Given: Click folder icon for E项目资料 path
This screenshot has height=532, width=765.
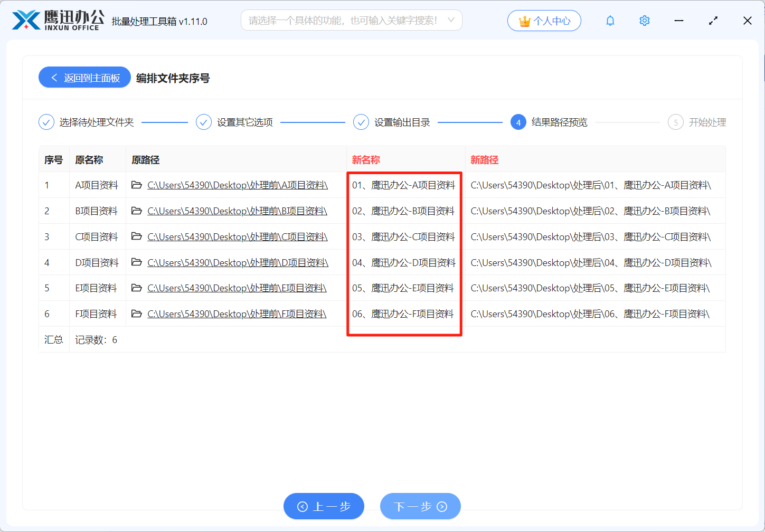Looking at the screenshot, I should 137,288.
